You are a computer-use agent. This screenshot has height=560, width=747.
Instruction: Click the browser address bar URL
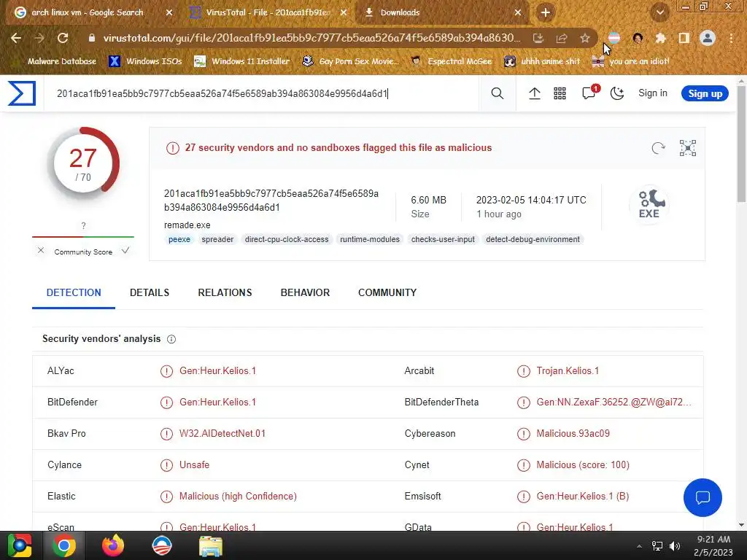click(x=311, y=38)
